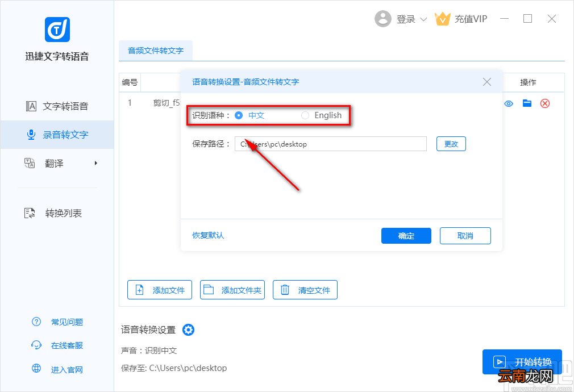
Task: Select English as recognition language
Action: [305, 115]
